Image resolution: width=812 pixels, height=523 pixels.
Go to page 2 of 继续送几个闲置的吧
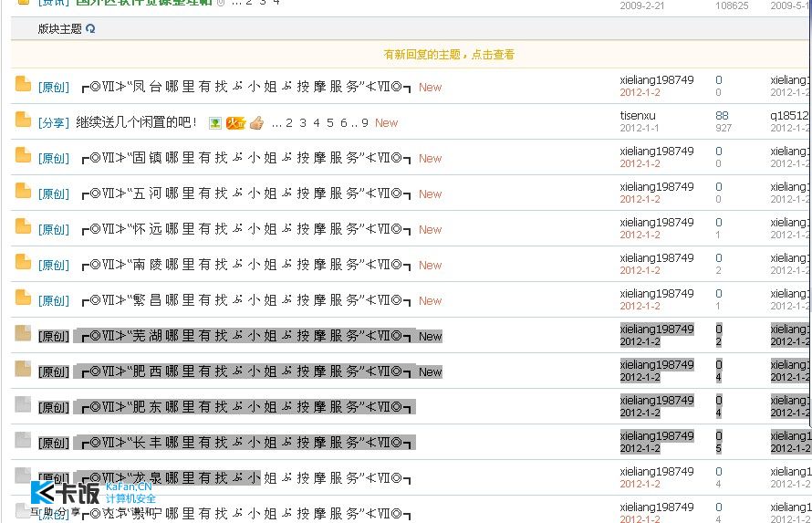tap(289, 123)
